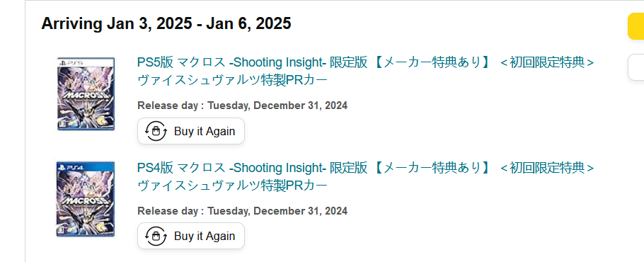Click the rating mark on the PS5 cover

pyautogui.click(x=62, y=125)
